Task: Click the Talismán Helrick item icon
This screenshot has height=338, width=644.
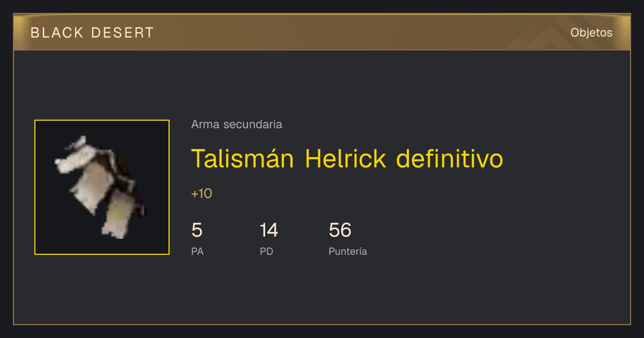Action: click(x=102, y=187)
